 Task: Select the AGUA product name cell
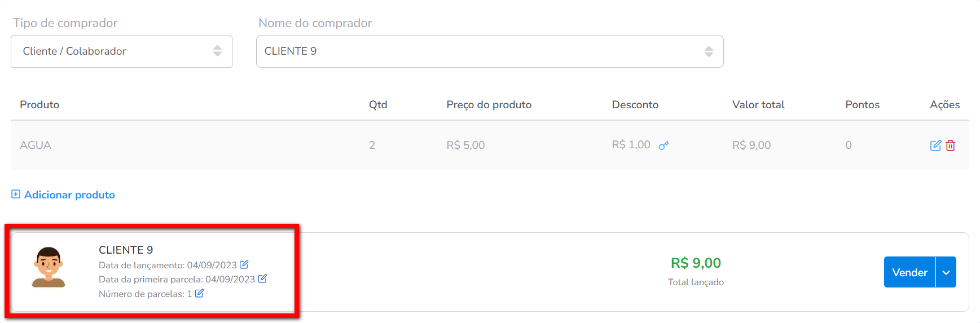click(36, 145)
